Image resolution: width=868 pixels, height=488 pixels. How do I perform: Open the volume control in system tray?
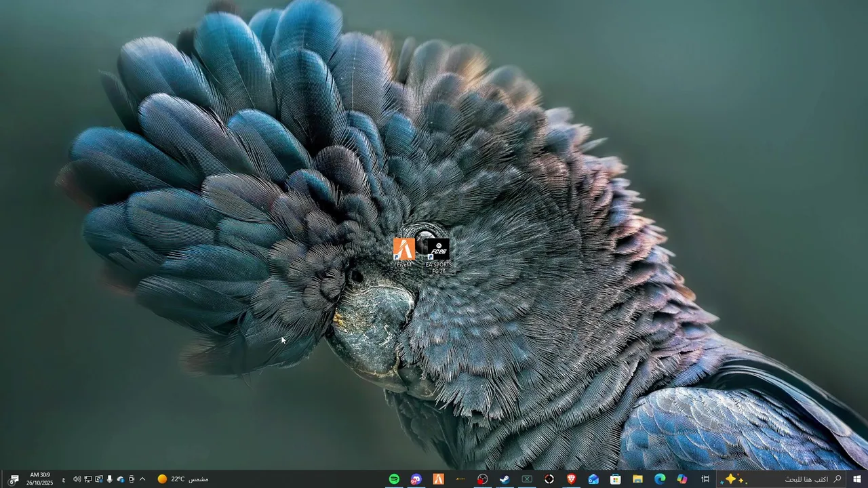(77, 479)
